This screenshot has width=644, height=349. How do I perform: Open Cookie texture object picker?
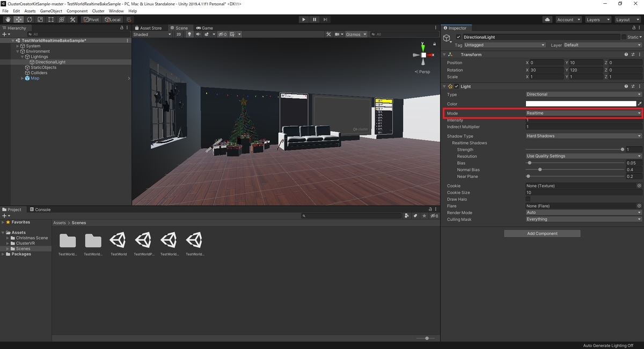pyautogui.click(x=639, y=186)
